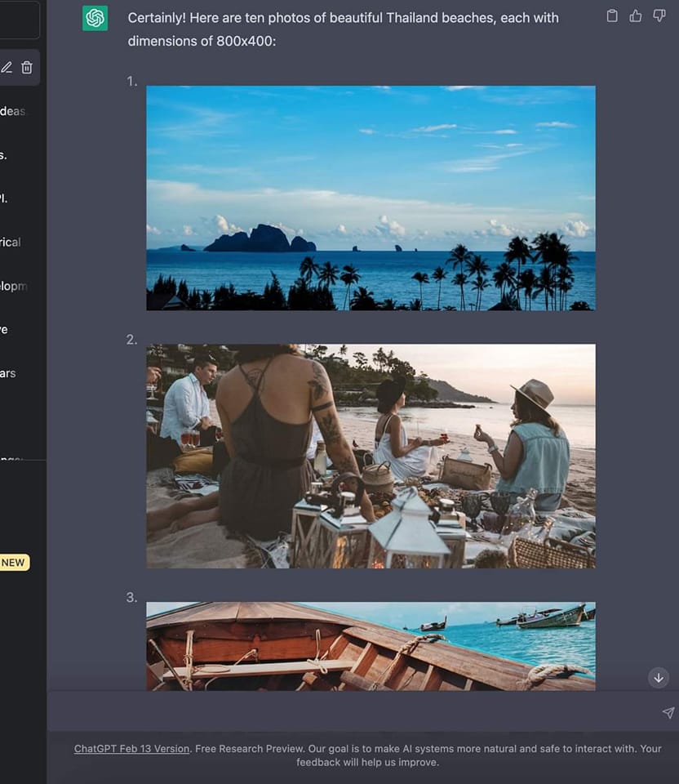Select the sidebar conversation ending in 'ideas'
This screenshot has width=679, height=784.
coord(12,111)
